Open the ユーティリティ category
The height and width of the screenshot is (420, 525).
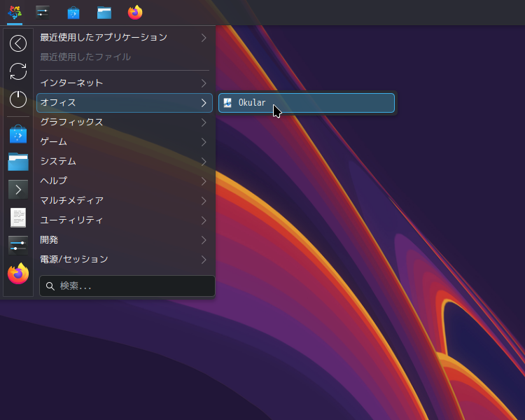pos(124,220)
